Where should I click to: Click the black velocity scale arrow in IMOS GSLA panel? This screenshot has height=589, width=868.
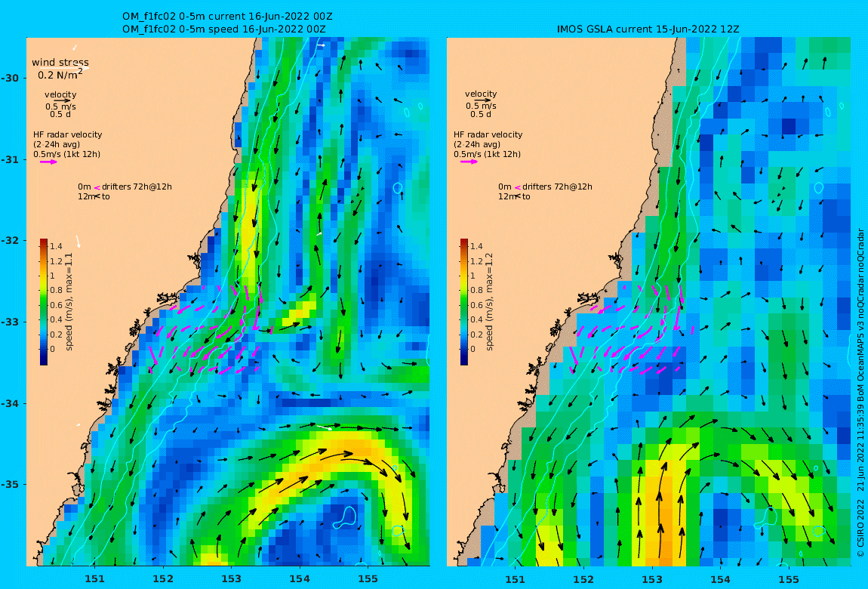click(x=482, y=100)
